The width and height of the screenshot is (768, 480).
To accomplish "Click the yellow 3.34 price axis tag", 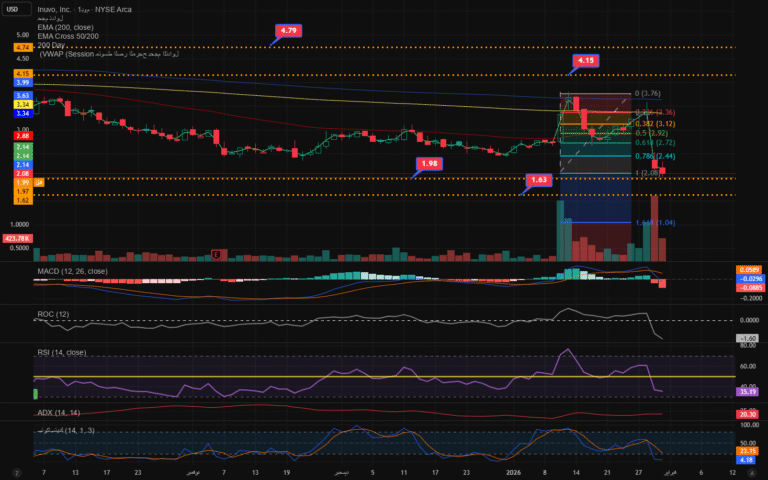I will [22, 104].
